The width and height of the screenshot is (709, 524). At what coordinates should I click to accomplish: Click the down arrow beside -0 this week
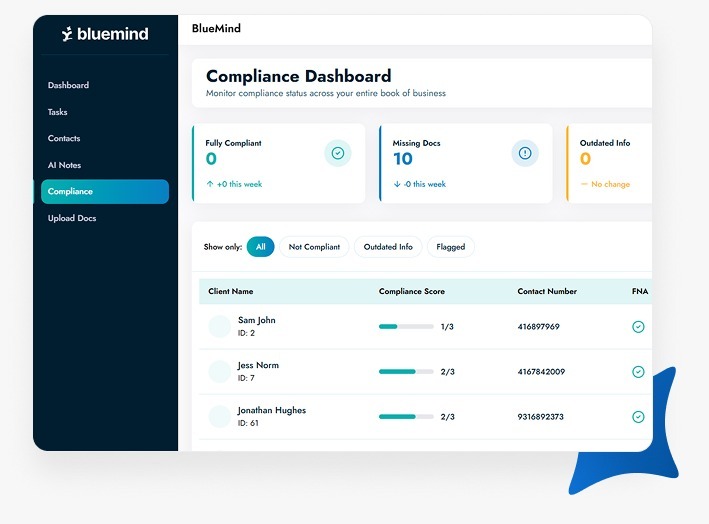tap(397, 184)
